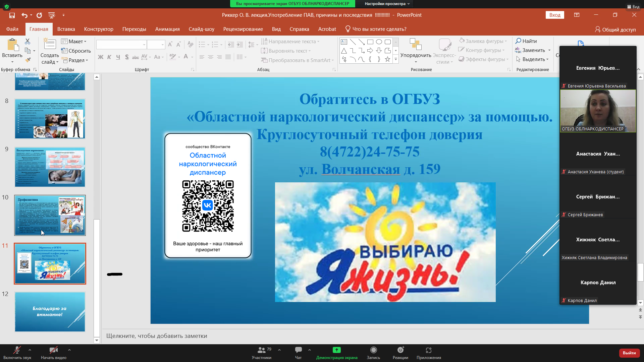
Task: Open Zoom Participants (Участники) panel
Action: (x=262, y=353)
